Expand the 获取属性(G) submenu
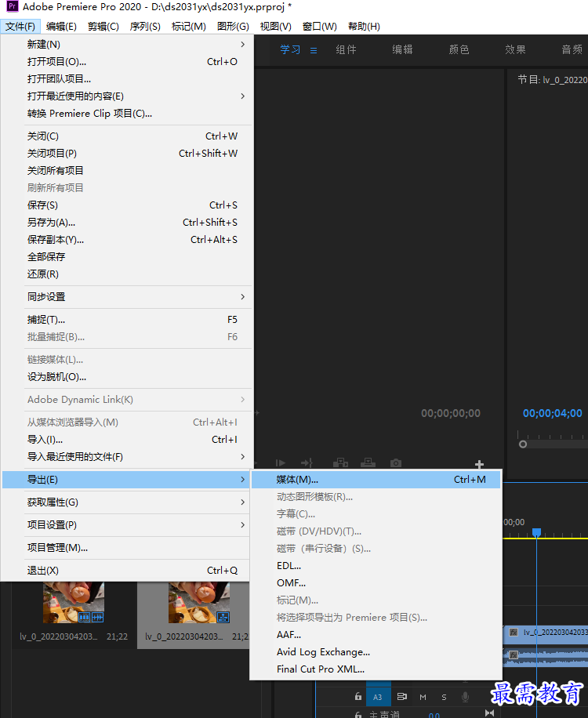588x718 pixels. coord(127,502)
